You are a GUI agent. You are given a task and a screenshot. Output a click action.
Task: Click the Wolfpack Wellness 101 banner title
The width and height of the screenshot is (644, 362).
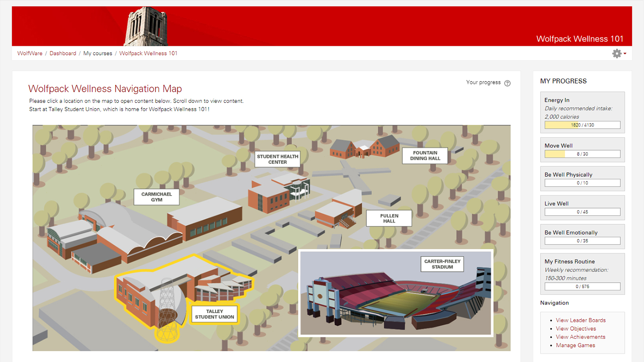580,39
